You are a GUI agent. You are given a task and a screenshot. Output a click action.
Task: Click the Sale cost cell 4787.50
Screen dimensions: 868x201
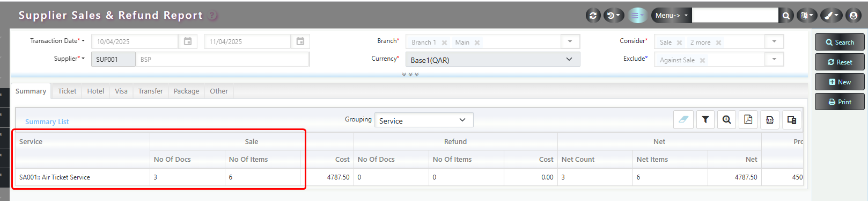coord(327,177)
